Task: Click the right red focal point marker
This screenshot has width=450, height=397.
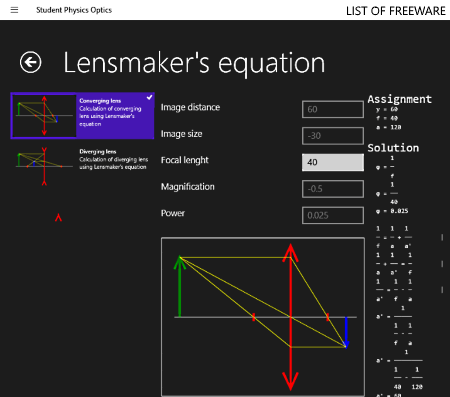Action: point(328,317)
